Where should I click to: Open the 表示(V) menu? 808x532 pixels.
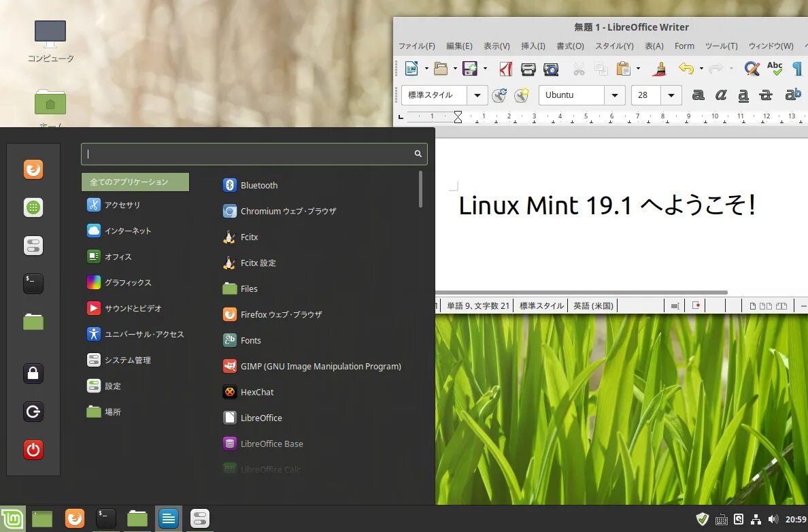coord(496,46)
